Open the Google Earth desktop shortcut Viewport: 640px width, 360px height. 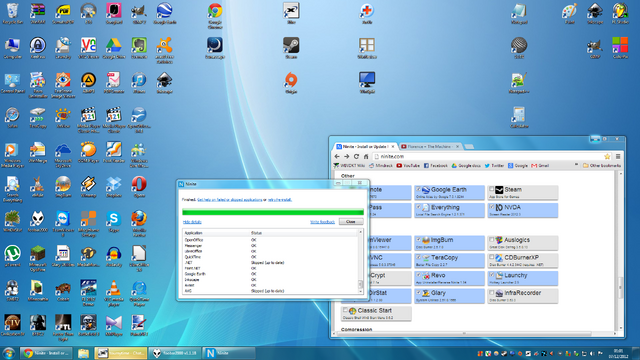[x=164, y=13]
